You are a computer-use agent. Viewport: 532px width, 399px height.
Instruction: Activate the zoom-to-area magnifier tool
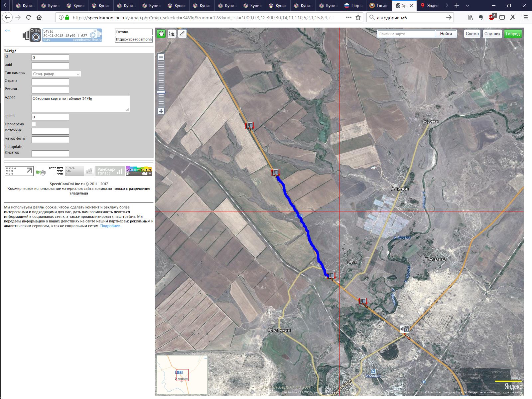172,34
